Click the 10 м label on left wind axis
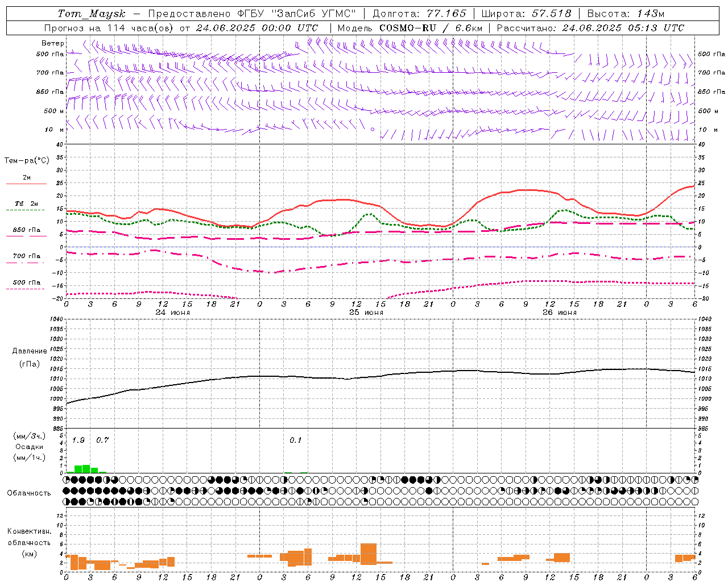 coord(55,130)
